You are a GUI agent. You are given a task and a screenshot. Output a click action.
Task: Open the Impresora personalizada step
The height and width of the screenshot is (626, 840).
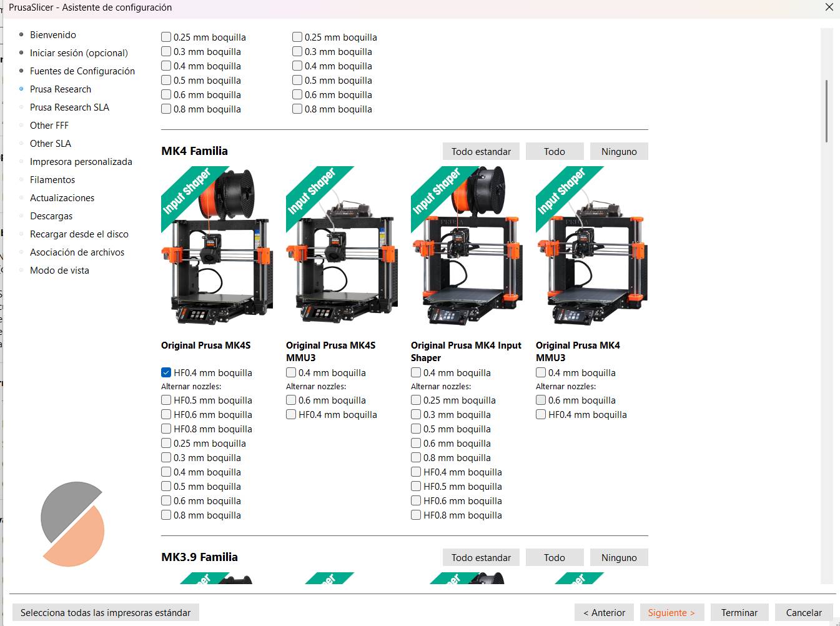click(81, 162)
